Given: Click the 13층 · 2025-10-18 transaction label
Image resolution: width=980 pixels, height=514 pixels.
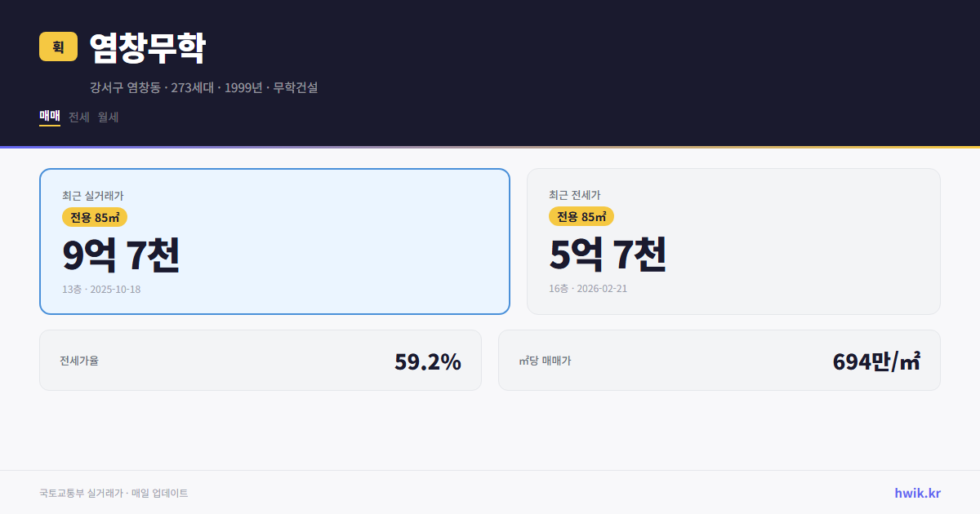Looking at the screenshot, I should [x=103, y=289].
